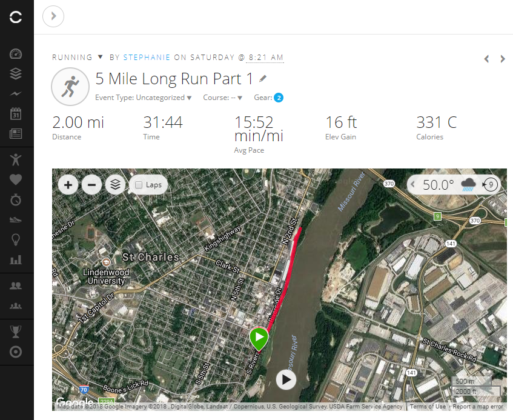Screen dimensions: 513x420
Task: Zoom out on the map
Action: point(91,185)
